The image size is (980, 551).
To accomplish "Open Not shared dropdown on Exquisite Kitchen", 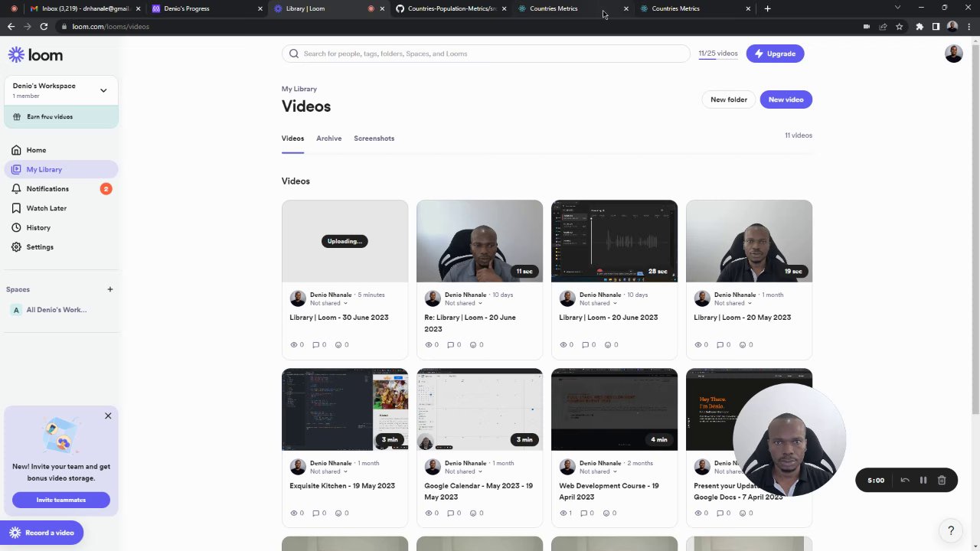I will coord(328,471).
